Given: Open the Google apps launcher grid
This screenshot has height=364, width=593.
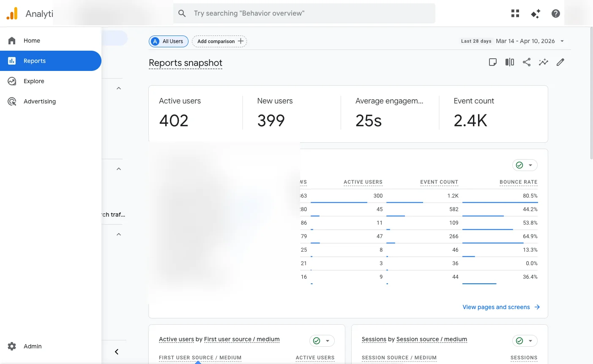Looking at the screenshot, I should 515,13.
